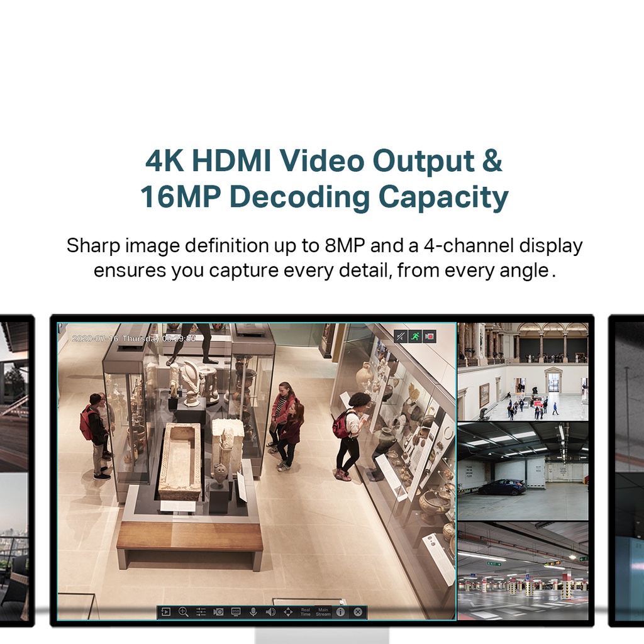This screenshot has height=644, width=644.
Task: Select the museum hall camera thumbnail
Action: click(523, 372)
